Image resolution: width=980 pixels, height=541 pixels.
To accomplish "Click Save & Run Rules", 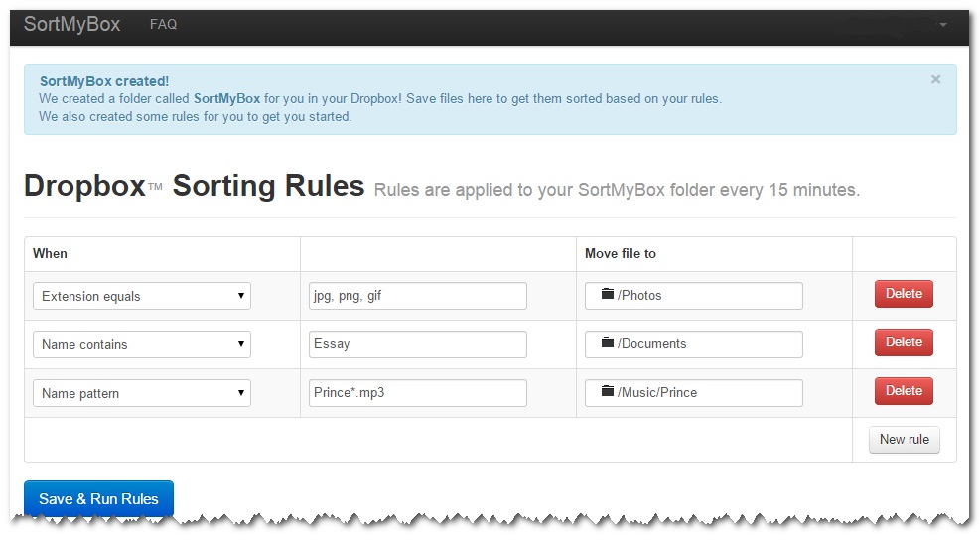I will (x=98, y=499).
